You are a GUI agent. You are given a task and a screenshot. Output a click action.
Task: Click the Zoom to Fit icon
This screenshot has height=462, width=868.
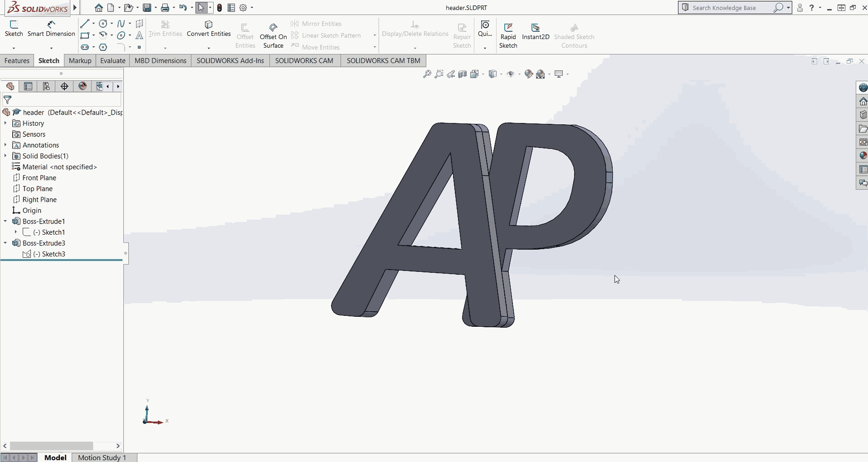coord(427,74)
